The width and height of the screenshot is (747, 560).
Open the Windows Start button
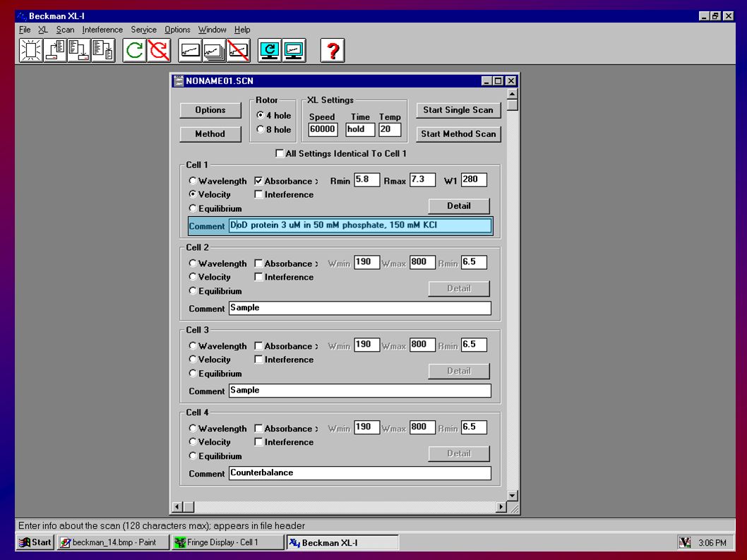[x=35, y=542]
